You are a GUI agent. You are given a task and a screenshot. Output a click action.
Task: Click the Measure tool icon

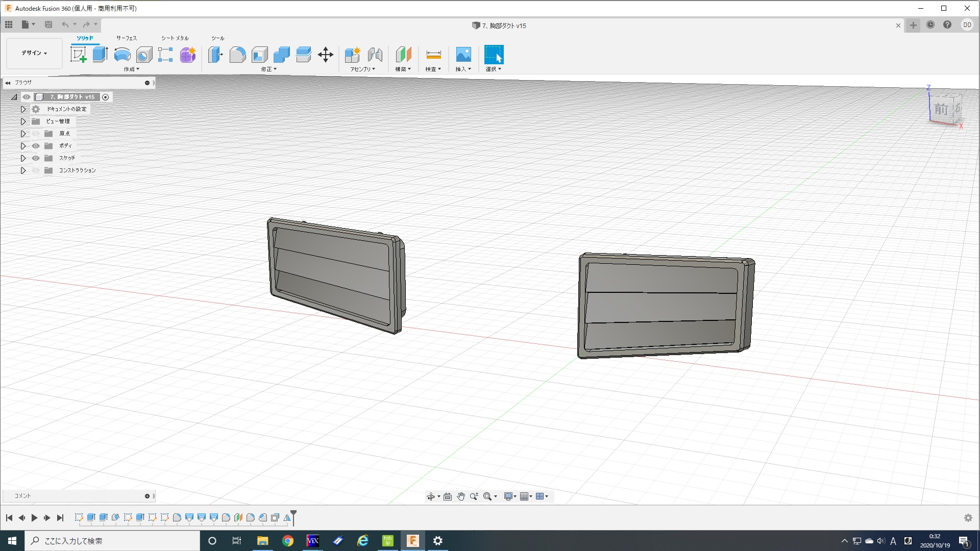(x=433, y=55)
